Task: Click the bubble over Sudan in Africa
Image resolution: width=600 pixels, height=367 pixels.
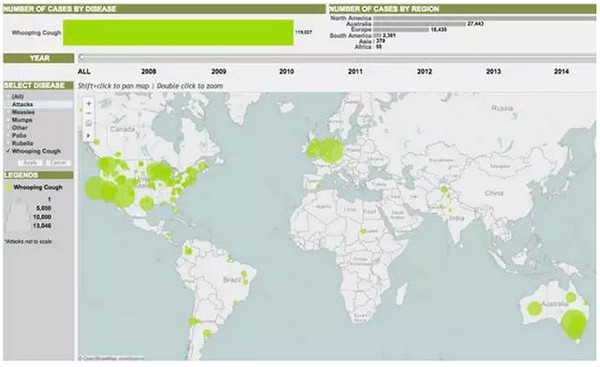Action: pyautogui.click(x=363, y=232)
